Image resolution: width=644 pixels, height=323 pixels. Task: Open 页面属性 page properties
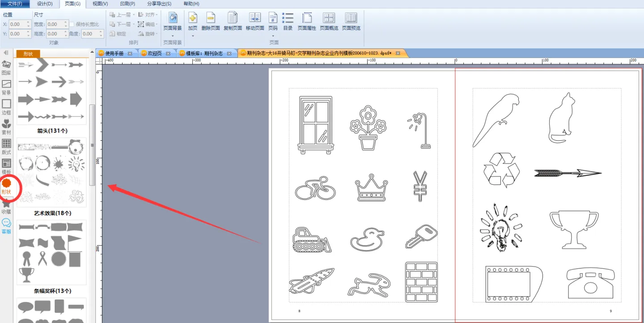(x=307, y=21)
